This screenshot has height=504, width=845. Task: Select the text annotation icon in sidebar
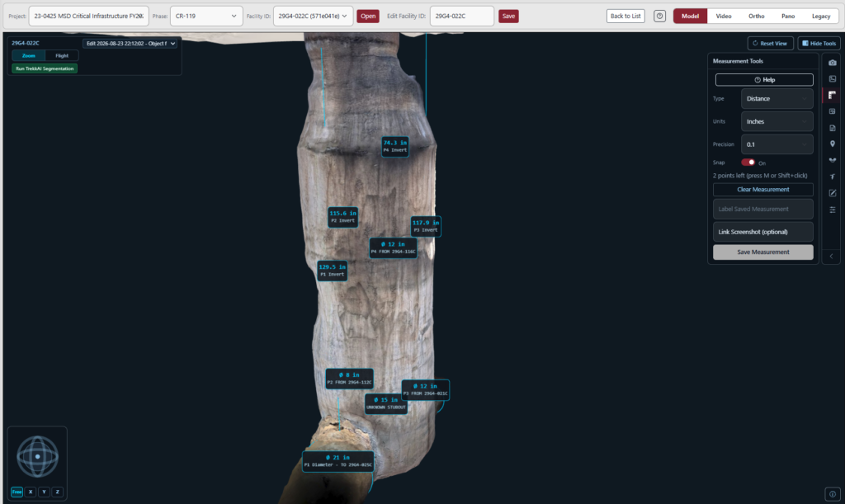[832, 177]
